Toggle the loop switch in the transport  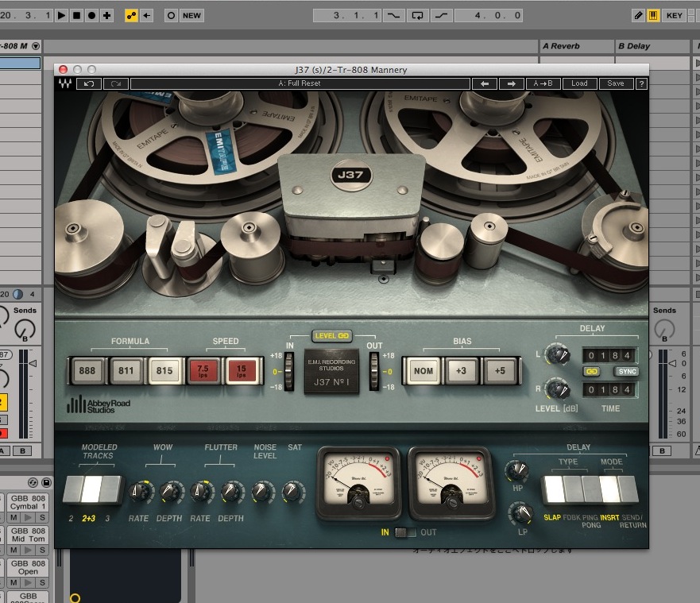pyautogui.click(x=417, y=16)
